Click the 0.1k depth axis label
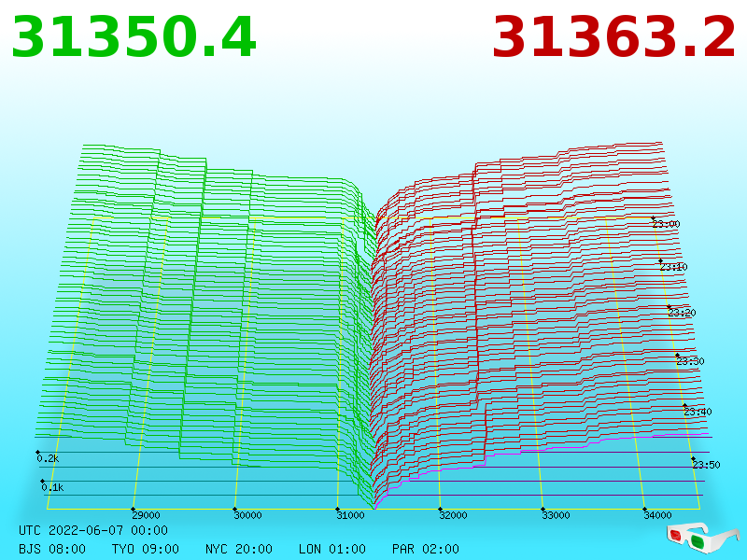Viewport: 747px width, 560px height. 52,487
